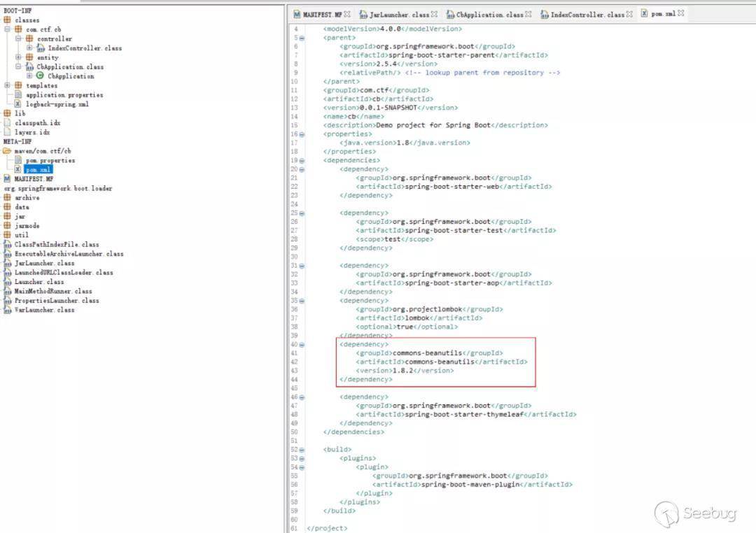Click the layers.idx file icon
This screenshot has height=533, width=756.
tap(7, 132)
